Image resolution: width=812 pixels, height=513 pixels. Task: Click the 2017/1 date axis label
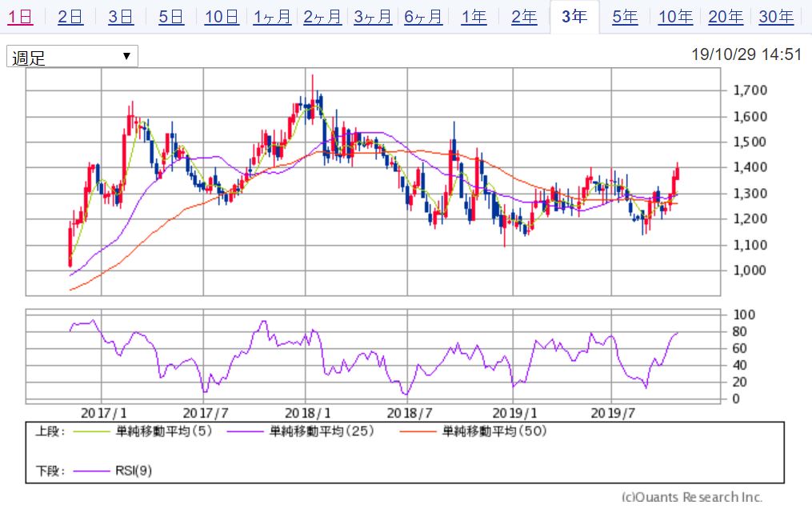point(103,413)
